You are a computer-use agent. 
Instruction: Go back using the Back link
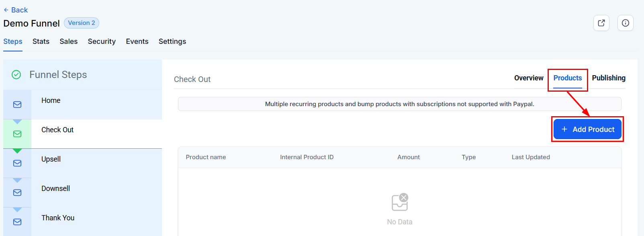(x=16, y=10)
